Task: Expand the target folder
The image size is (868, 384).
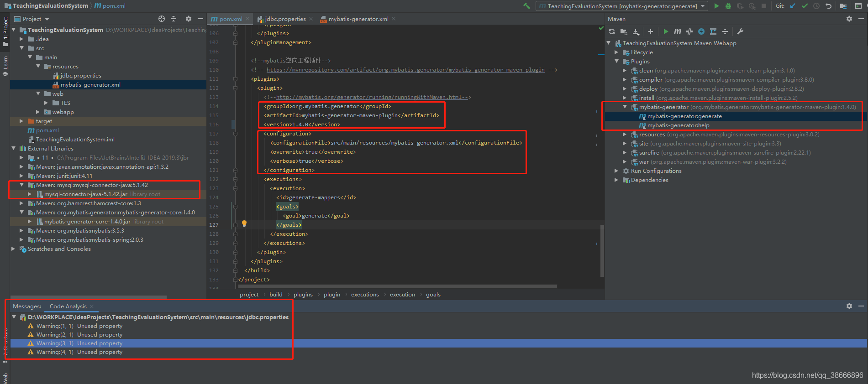Action: (x=21, y=121)
